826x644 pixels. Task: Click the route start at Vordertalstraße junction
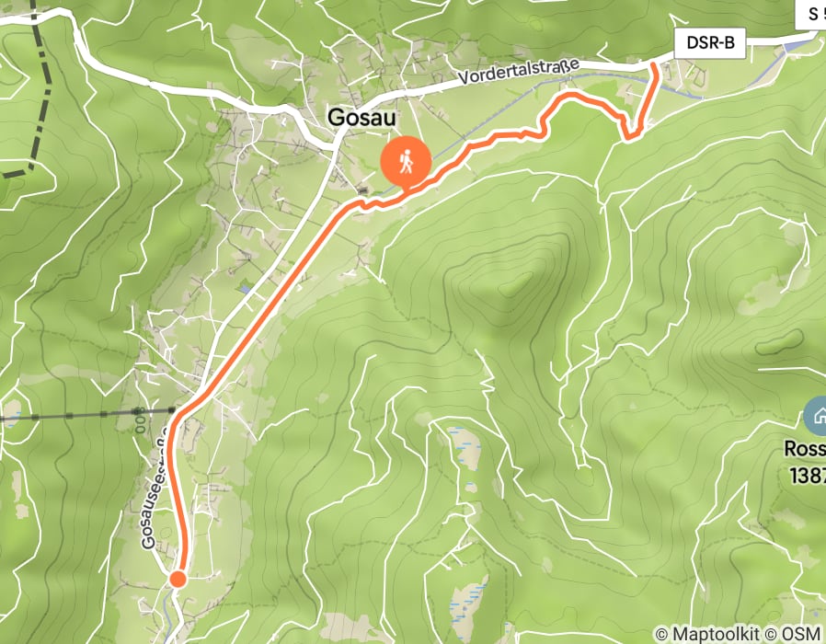point(655,66)
